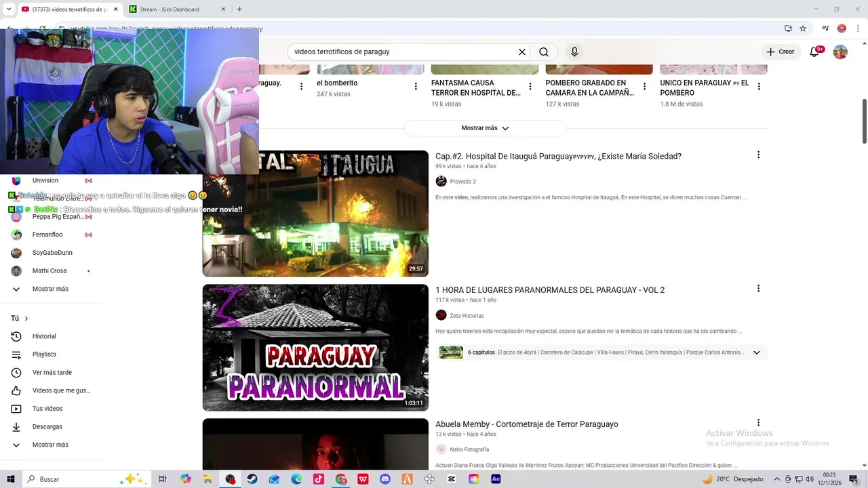This screenshot has height=488, width=868.
Task: Open TikTok from the taskbar
Action: pos(319,479)
